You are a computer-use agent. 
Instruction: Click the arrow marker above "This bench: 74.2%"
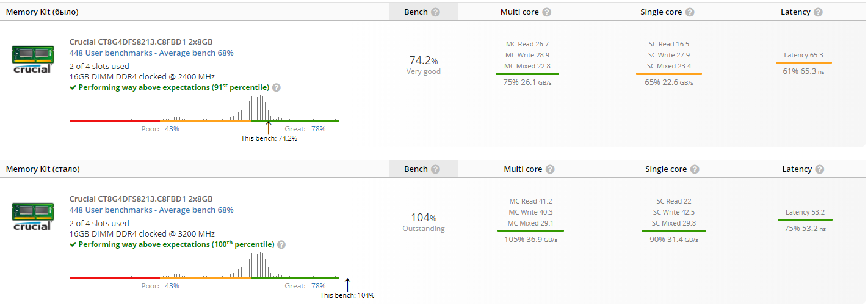[269, 127]
